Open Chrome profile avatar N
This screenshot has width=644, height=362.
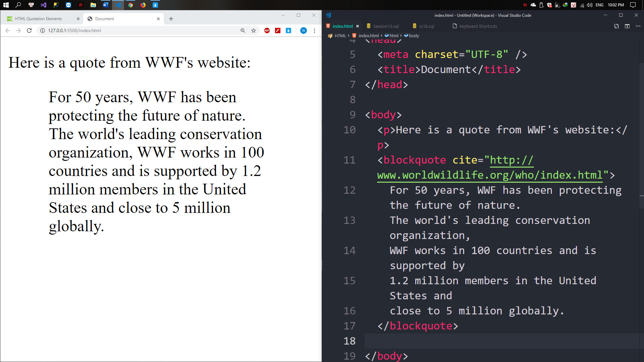point(303,31)
